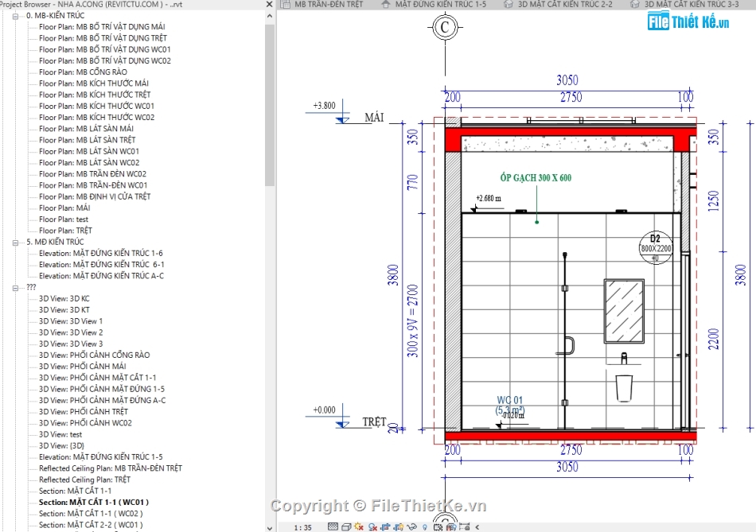Select the +2.680 m ceiling elevation tag
This screenshot has height=532, width=756.
pyautogui.click(x=489, y=198)
